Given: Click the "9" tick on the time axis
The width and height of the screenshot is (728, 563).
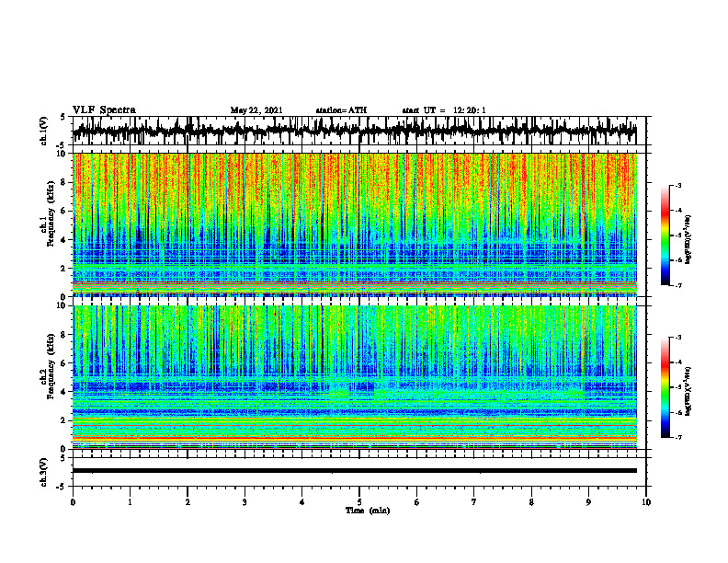Looking at the screenshot, I should click(588, 502).
